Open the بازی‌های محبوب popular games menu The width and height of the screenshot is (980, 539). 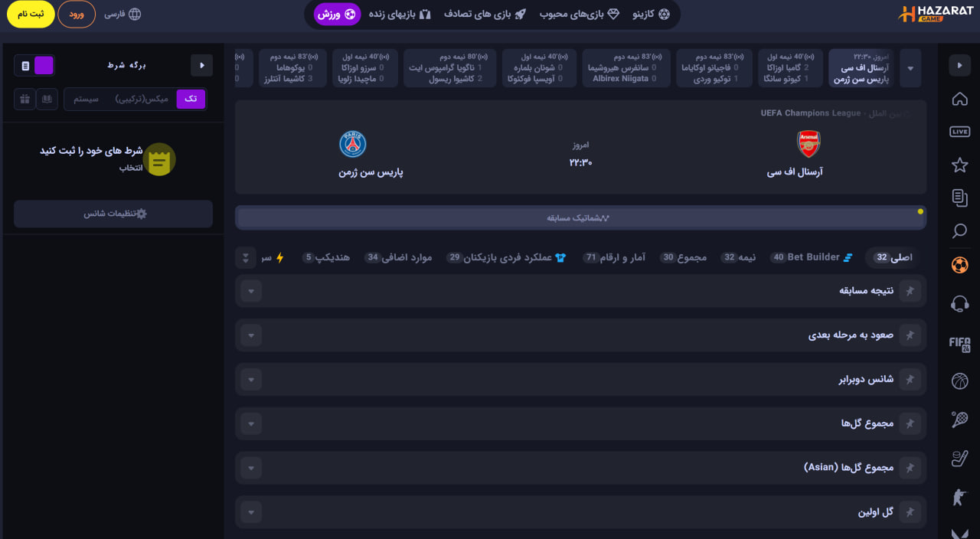click(580, 14)
